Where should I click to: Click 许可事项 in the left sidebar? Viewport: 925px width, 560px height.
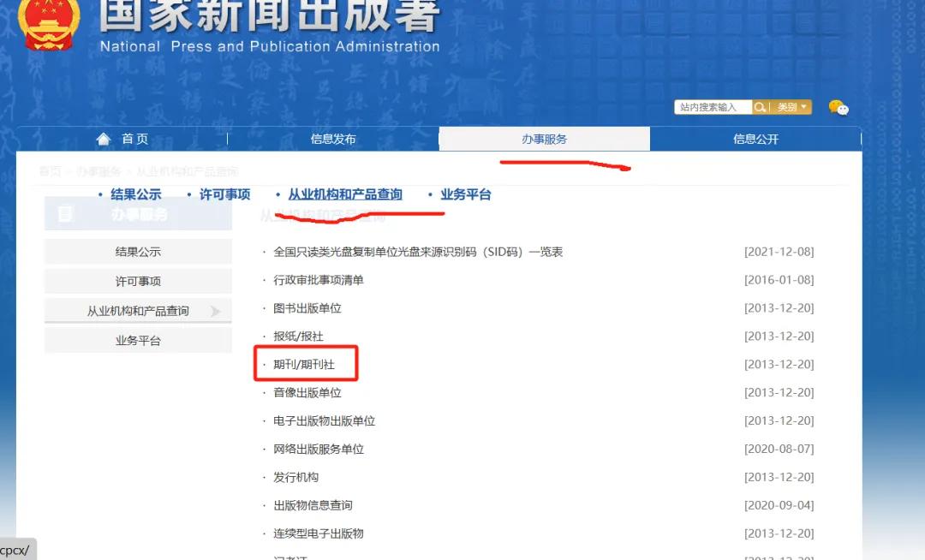(x=138, y=281)
